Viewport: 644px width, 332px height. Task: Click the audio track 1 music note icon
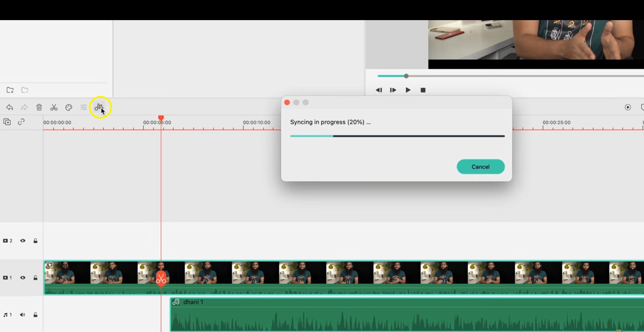[x=5, y=315]
